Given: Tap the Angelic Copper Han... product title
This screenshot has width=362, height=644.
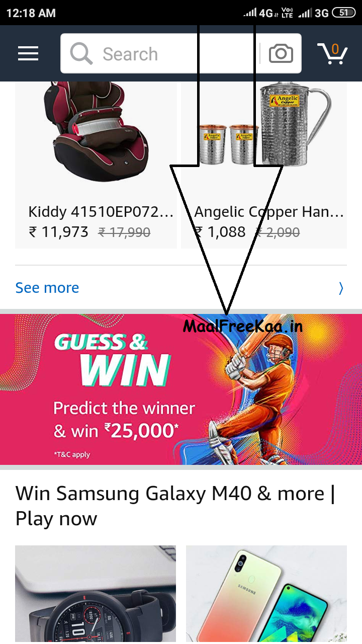Looking at the screenshot, I should pyautogui.click(x=269, y=212).
